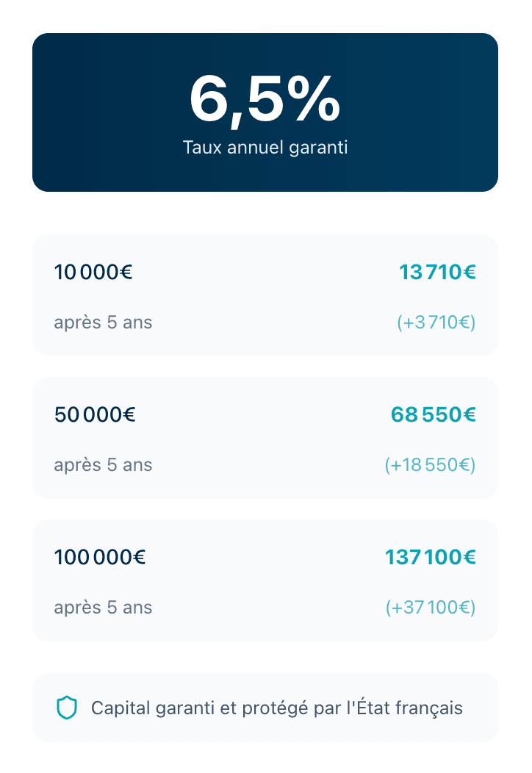Click the 137 100€ final value
Screen dimensions: 532x773
[x=430, y=558]
